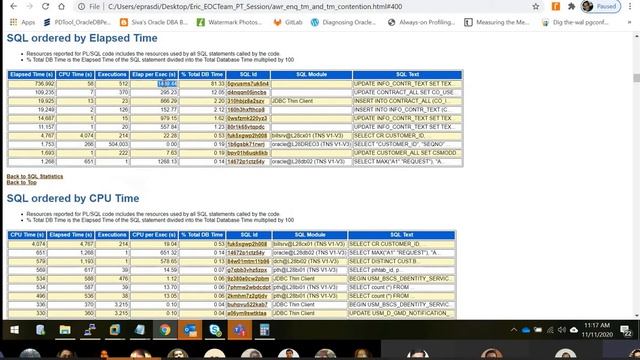
Task: Open the Siva's Oracle DBA B... bookmark
Action: pos(153,22)
